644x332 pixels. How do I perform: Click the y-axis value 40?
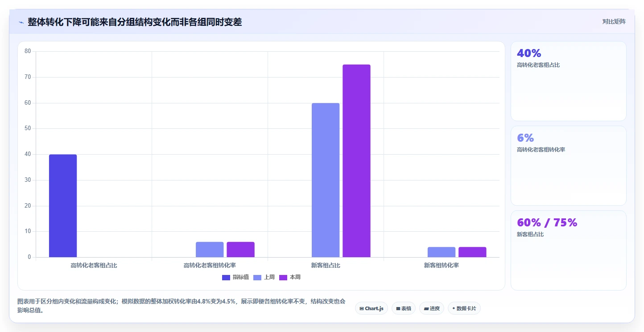28,154
